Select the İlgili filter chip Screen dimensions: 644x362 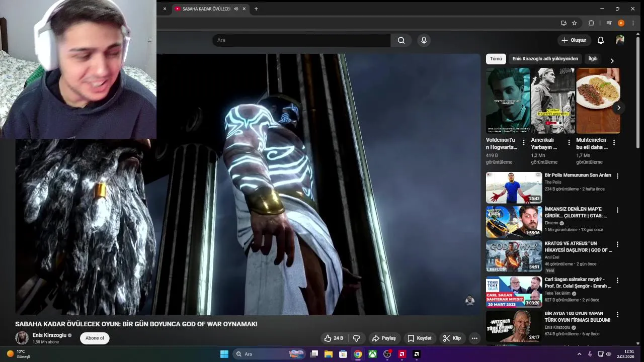[x=593, y=59]
